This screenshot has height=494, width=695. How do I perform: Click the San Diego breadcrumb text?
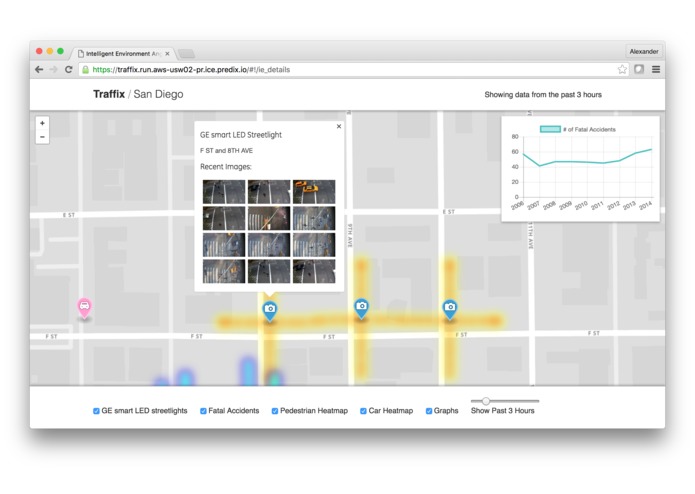[158, 94]
